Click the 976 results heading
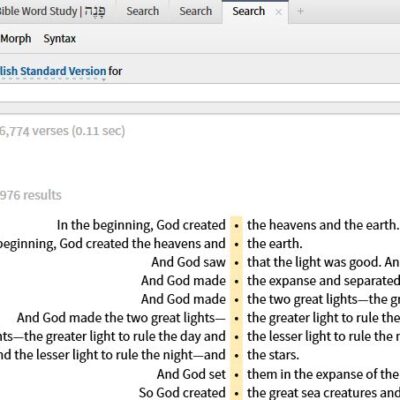The width and height of the screenshot is (400, 400). pos(31,195)
